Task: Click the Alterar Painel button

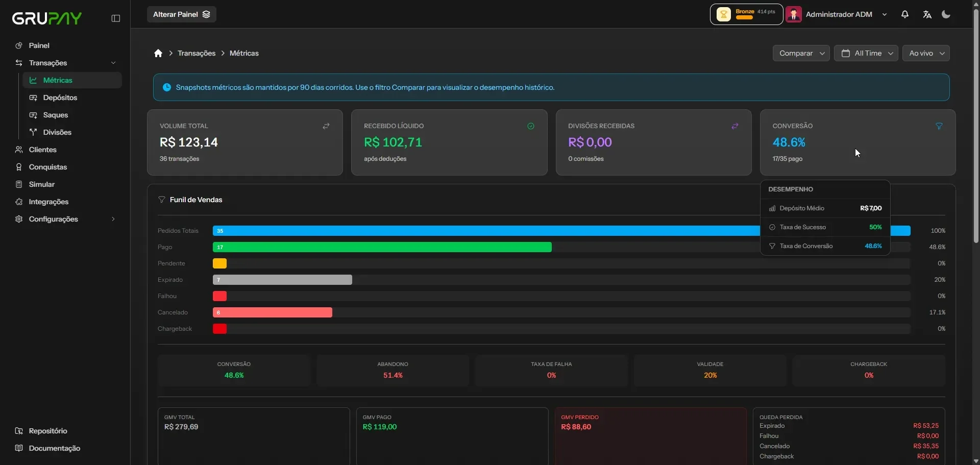Action: [182, 14]
